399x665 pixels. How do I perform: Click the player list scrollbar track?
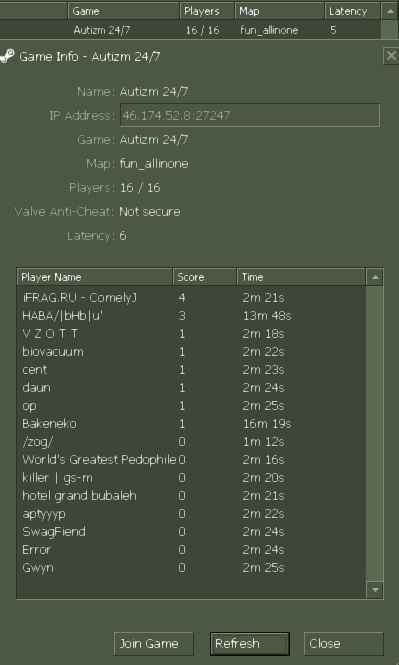(x=374, y=433)
